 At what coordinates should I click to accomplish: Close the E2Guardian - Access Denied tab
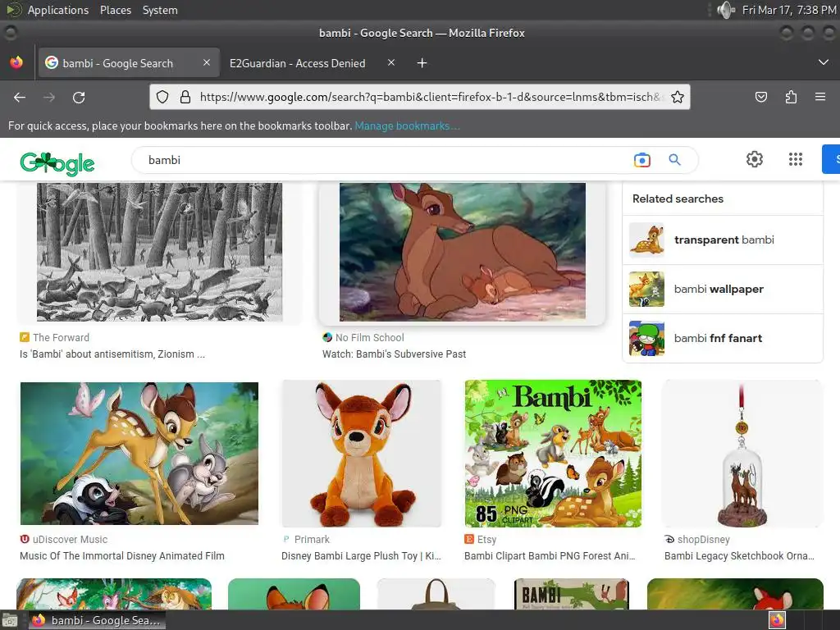point(391,62)
